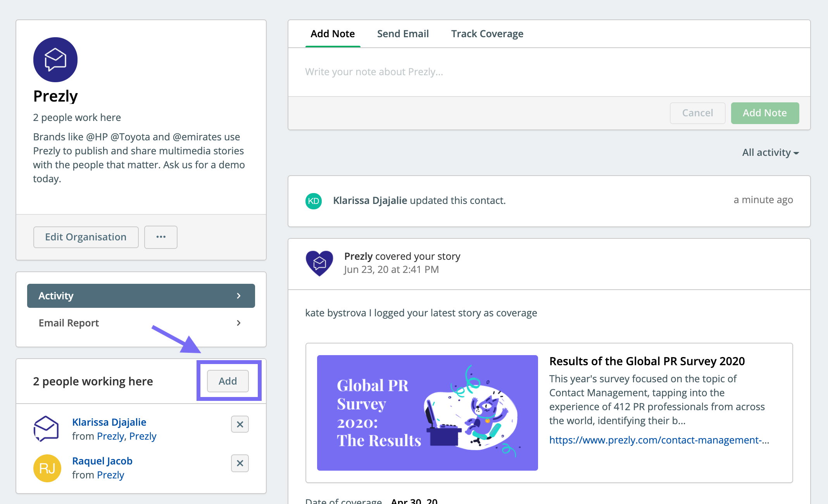
Task: Select the Activity sidebar item
Action: (141, 296)
